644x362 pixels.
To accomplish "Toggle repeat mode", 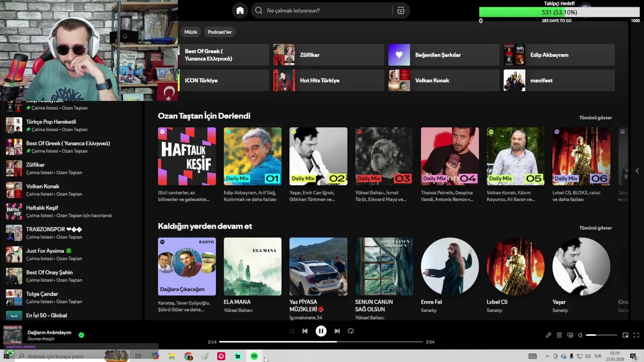I will (x=351, y=331).
